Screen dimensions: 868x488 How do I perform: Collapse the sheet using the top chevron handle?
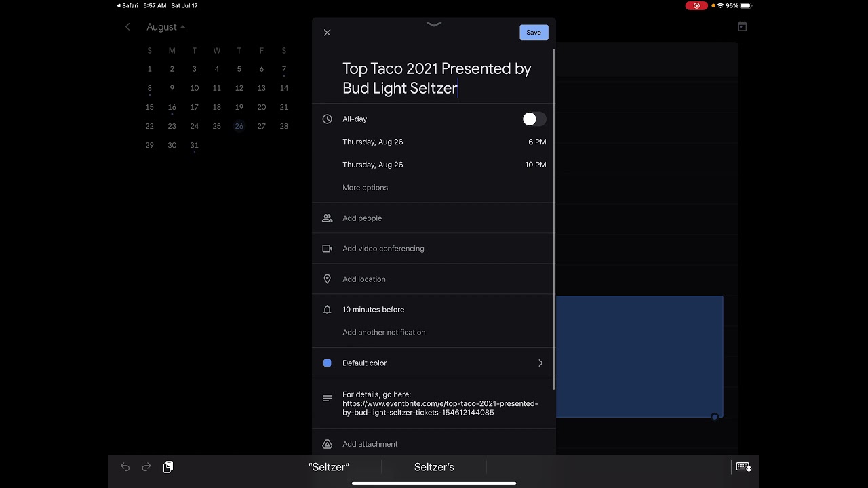pos(434,24)
